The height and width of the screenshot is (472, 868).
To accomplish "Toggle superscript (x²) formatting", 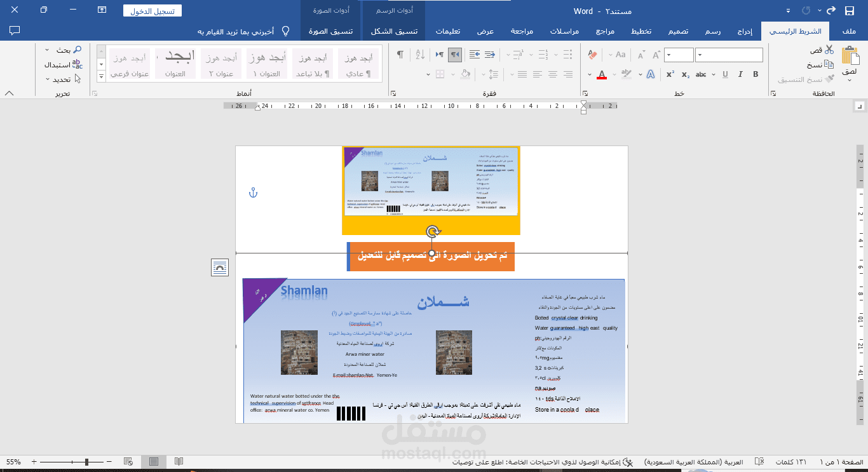I will (670, 74).
